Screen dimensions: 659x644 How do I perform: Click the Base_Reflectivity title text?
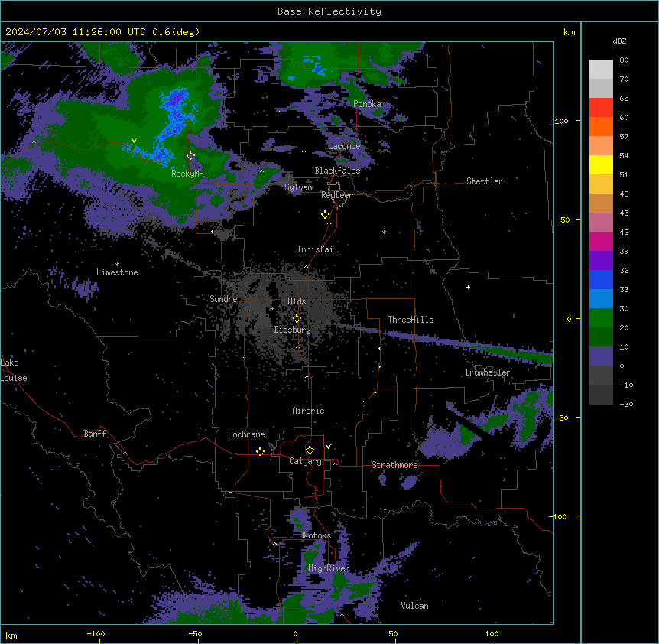(329, 11)
